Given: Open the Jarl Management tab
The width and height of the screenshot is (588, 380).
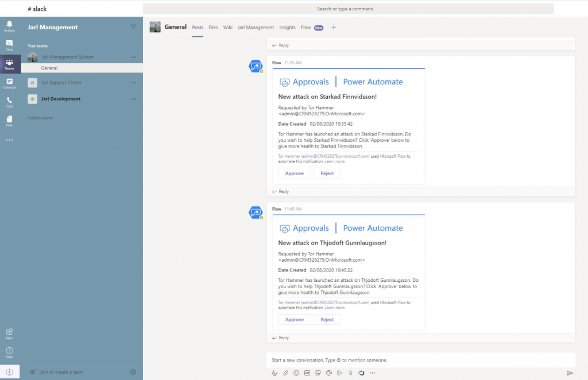Looking at the screenshot, I should [x=256, y=28].
